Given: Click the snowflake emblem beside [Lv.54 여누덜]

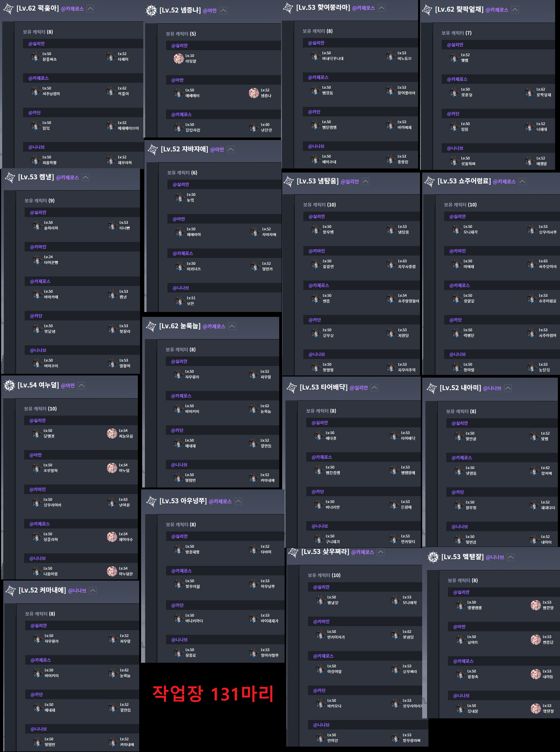Looking at the screenshot, I should 9,385.
